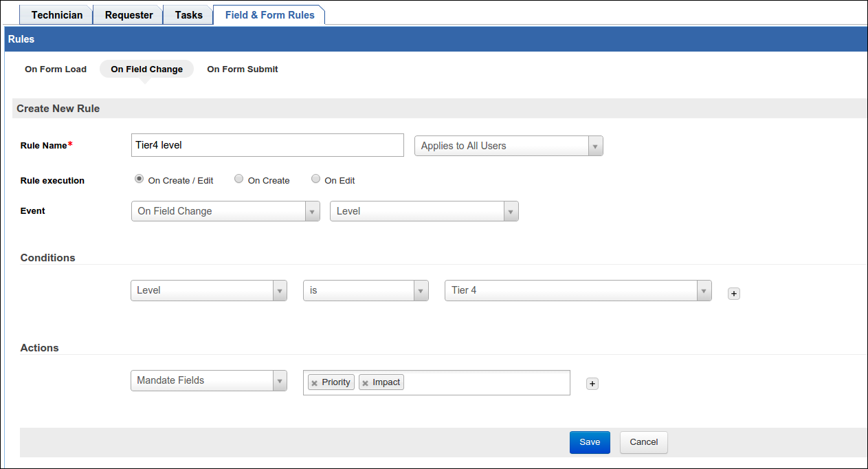
Task: Remove the Priority tag from mandate fields
Action: click(314, 383)
